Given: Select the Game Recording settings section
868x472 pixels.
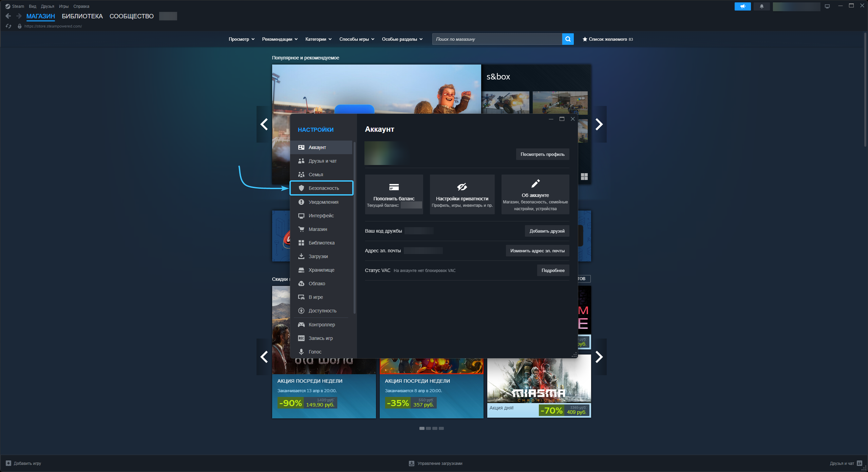Looking at the screenshot, I should 320,338.
